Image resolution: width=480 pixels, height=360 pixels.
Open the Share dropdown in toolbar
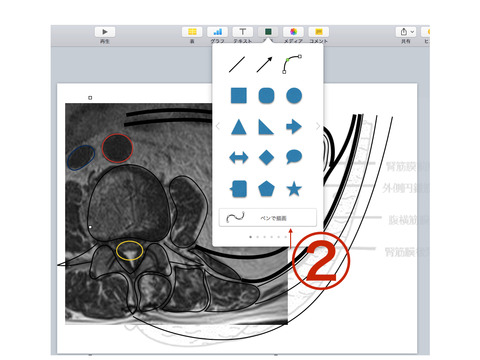click(406, 32)
